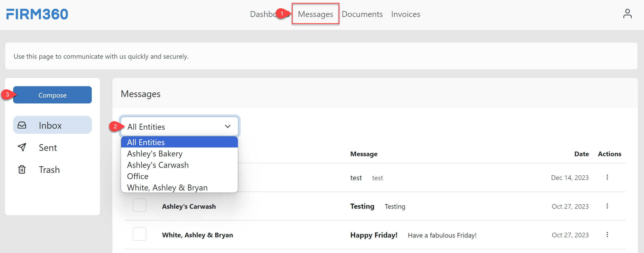Viewport: 644px width, 253px height.
Task: Open actions menu for Ashley's Carwash message
Action: (607, 206)
